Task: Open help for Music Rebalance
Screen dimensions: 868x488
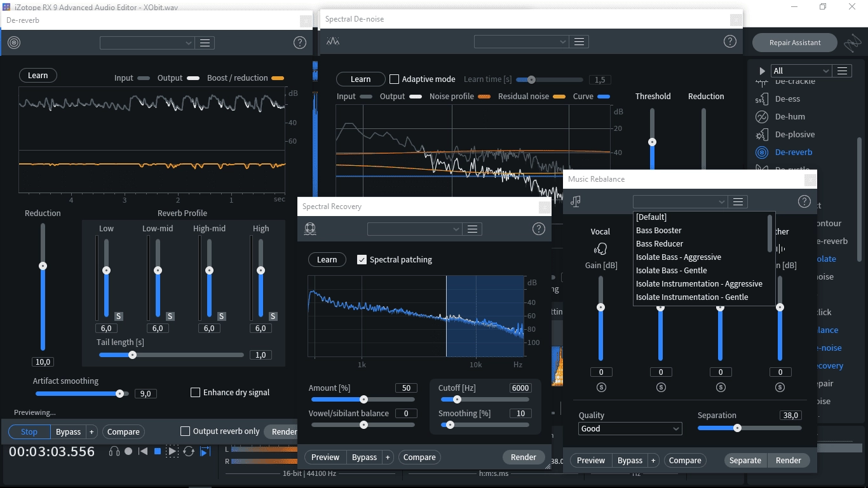Action: coord(804,201)
